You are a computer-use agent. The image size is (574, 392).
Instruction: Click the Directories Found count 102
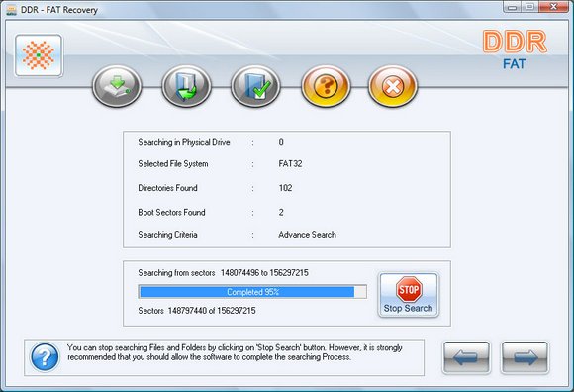[285, 188]
